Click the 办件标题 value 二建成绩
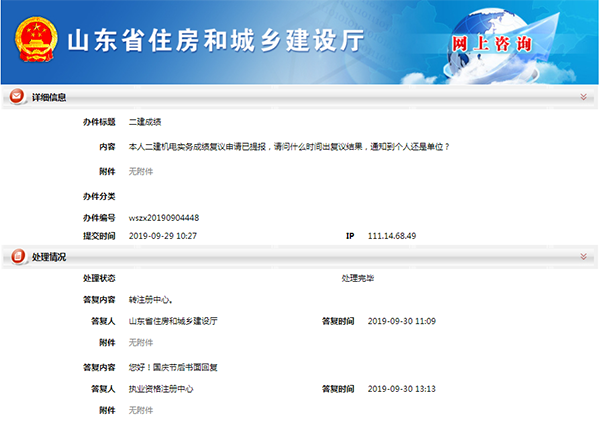This screenshot has height=428, width=600. [145, 122]
